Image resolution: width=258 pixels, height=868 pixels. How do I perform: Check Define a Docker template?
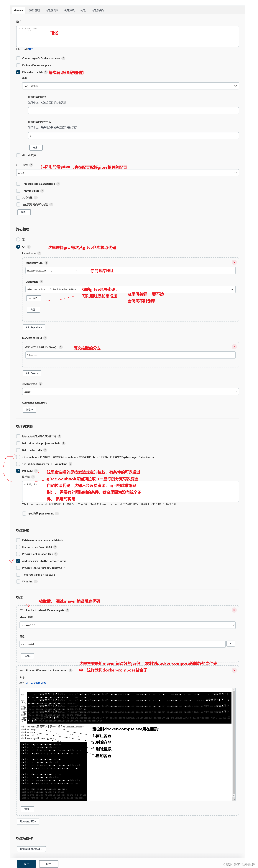pos(18,65)
